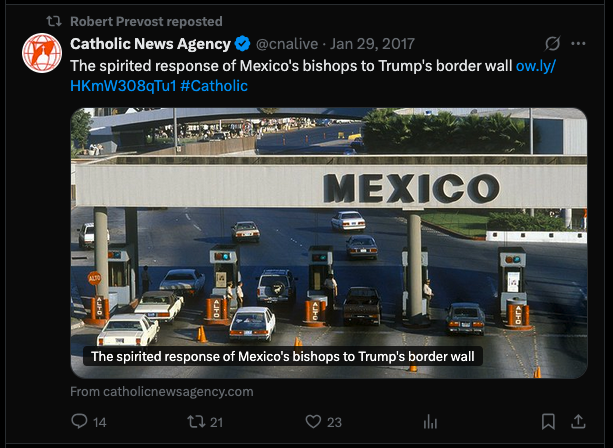Open Robert Prevost reposted label
The height and width of the screenshot is (448, 613).
pyautogui.click(x=146, y=22)
